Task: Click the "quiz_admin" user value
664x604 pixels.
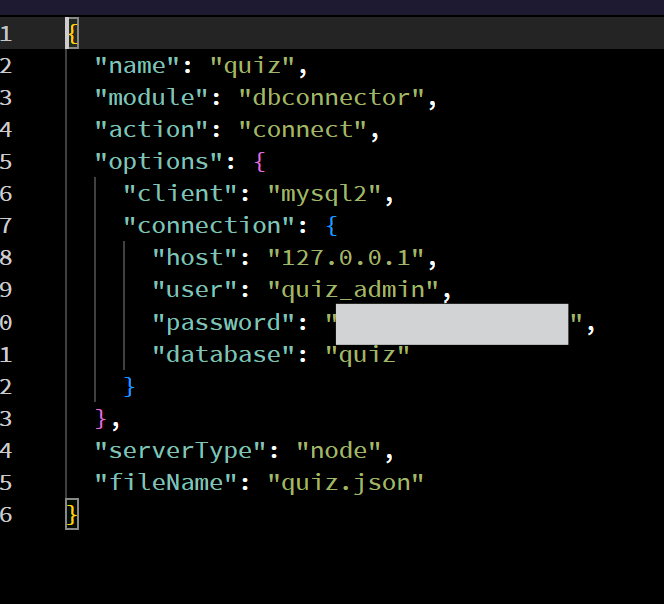Action: tap(353, 290)
